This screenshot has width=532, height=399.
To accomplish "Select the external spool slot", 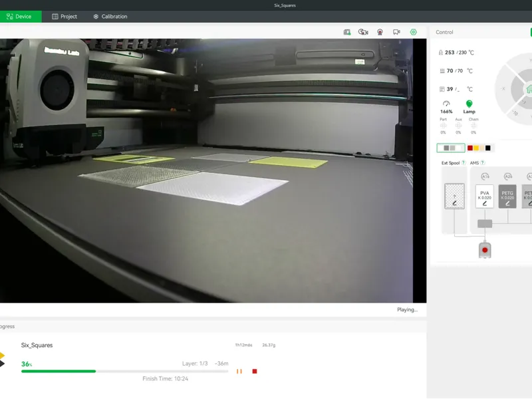I will tap(454, 196).
